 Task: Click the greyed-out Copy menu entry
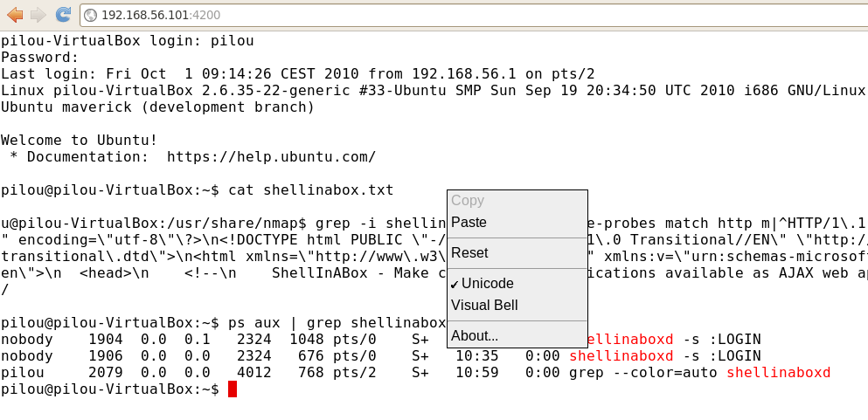pos(468,201)
